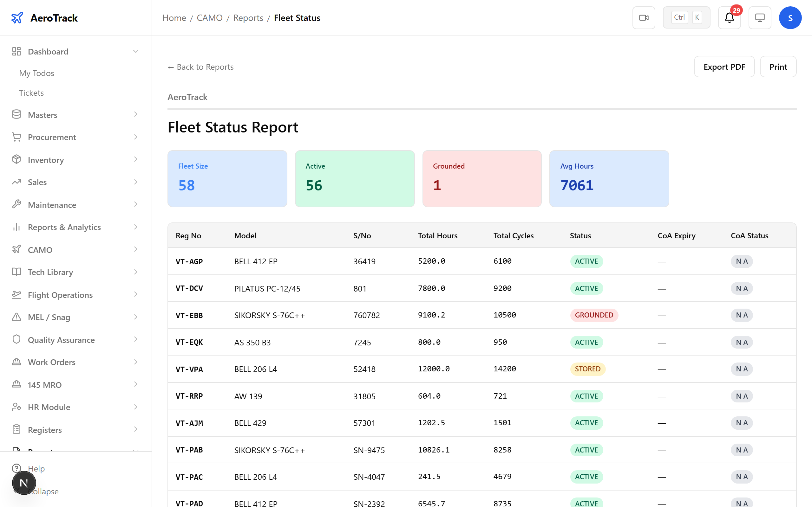This screenshot has height=507, width=812.
Task: Collapse the Dashboard section chevron
Action: (x=135, y=51)
